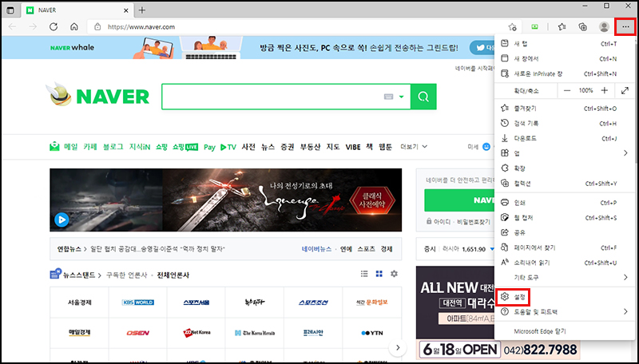Click the browser Forward arrow
Image resolution: width=639 pixels, height=364 pixels.
point(33,27)
